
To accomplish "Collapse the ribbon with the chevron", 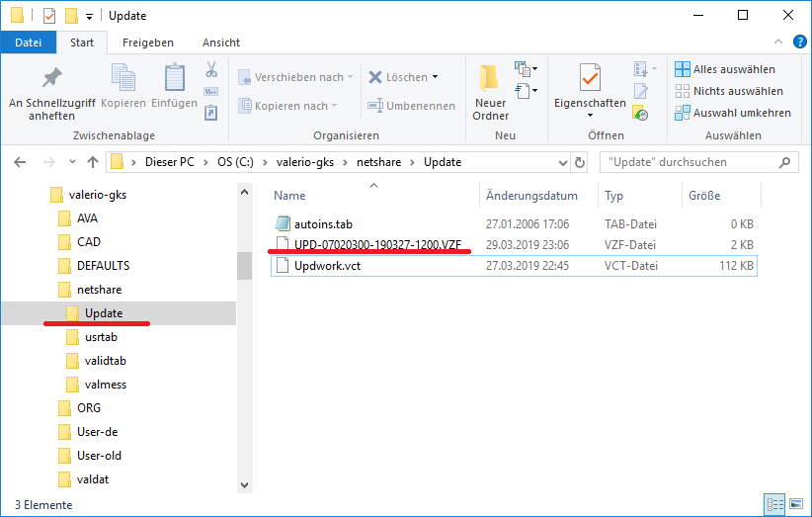I will coord(777,43).
